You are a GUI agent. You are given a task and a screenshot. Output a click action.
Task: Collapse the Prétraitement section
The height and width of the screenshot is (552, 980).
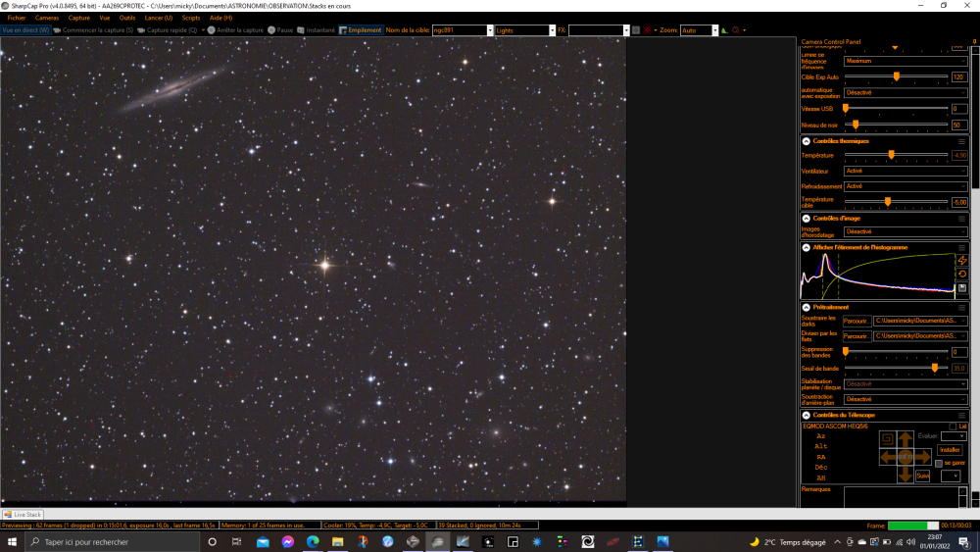pos(807,308)
